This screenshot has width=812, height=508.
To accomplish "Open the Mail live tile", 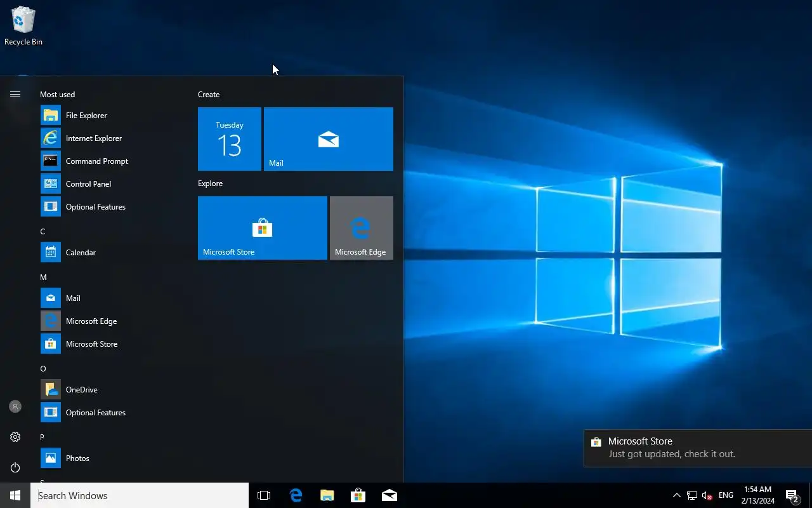I will (x=329, y=139).
